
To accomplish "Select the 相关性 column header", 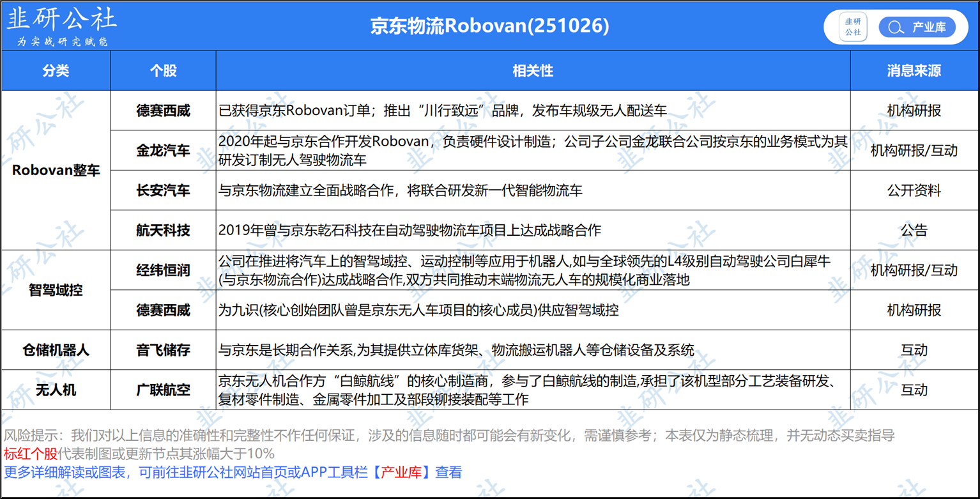I will tap(533, 71).
